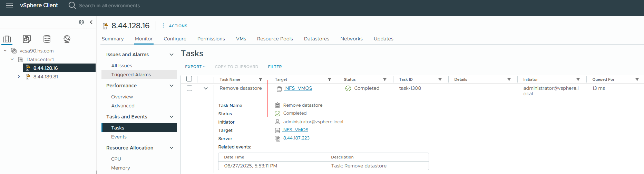Viewport: 644px width, 174px height.
Task: Click the FILTER button
Action: pos(275,67)
